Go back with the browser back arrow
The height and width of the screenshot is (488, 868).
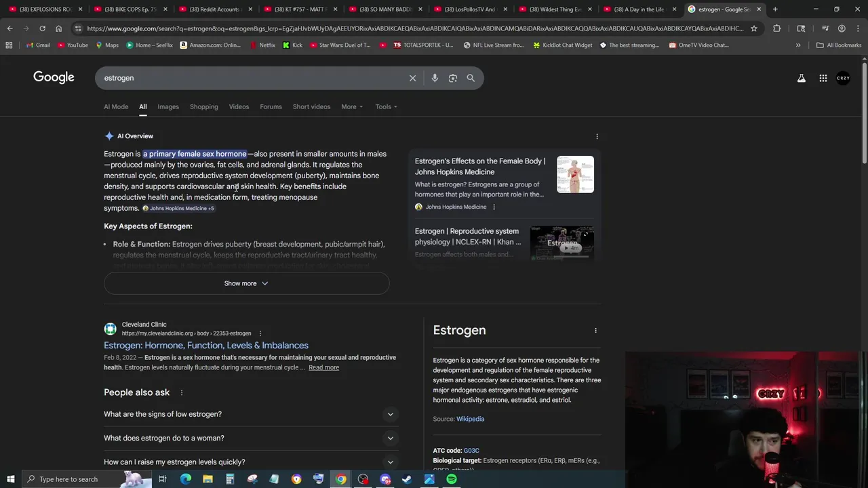(9, 28)
